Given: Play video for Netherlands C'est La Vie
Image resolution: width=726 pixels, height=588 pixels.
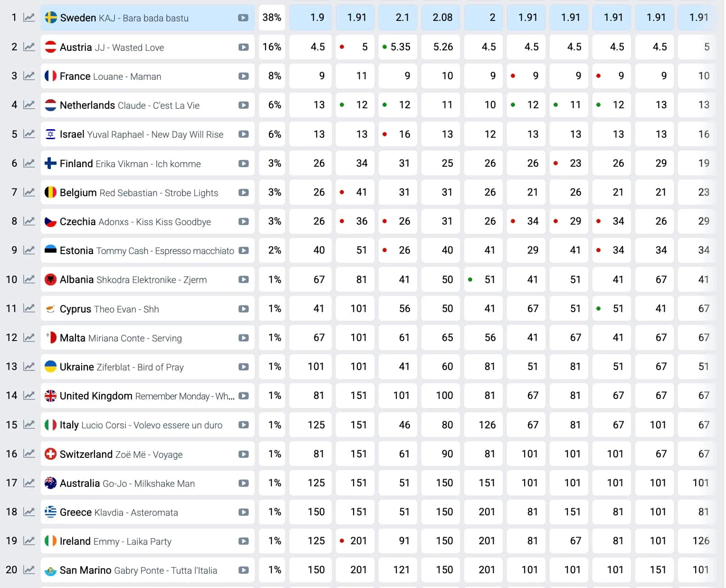Looking at the screenshot, I should click(x=243, y=105).
